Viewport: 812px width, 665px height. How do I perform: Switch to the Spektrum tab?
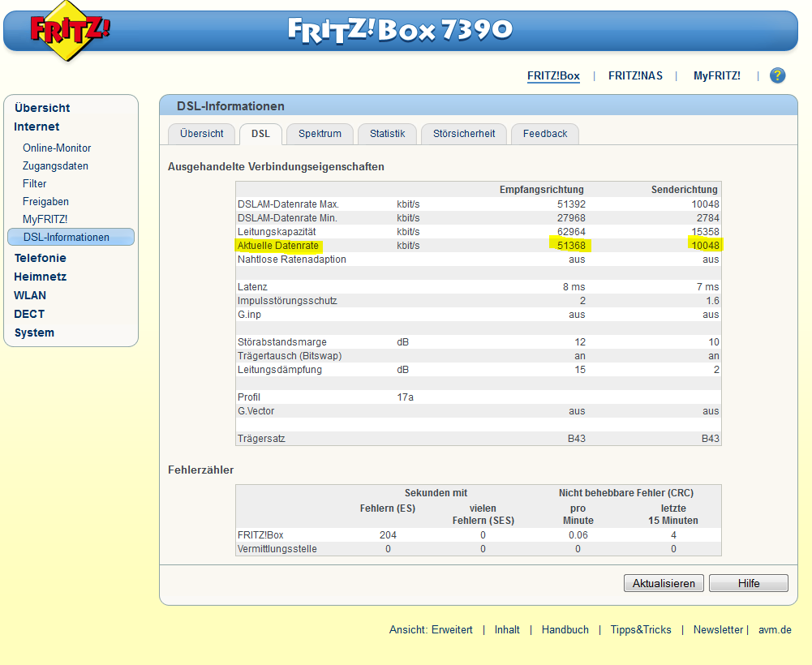(320, 134)
